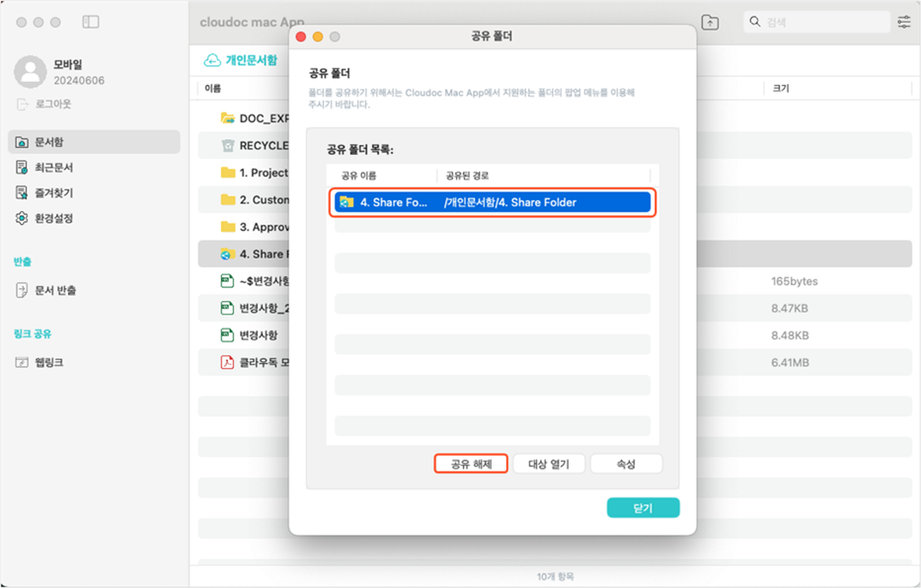
Task: Click the PDF icon of 클라우독 file
Action: [228, 362]
